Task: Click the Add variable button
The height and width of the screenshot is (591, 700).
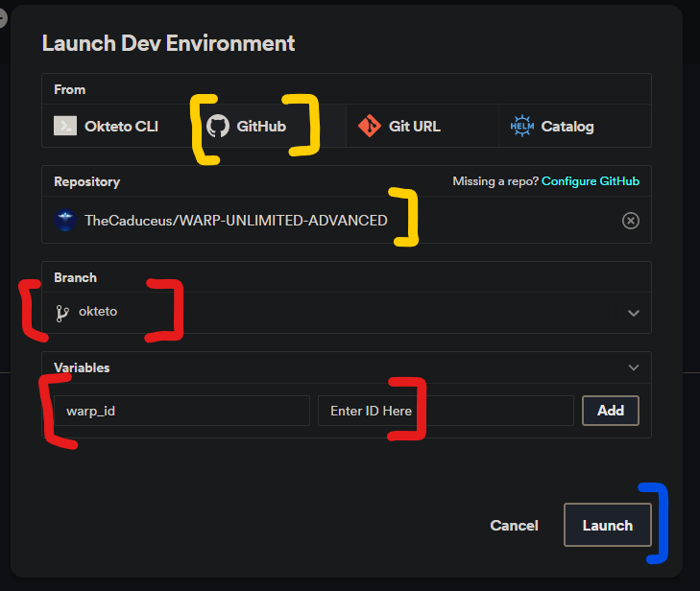Action: (x=611, y=411)
